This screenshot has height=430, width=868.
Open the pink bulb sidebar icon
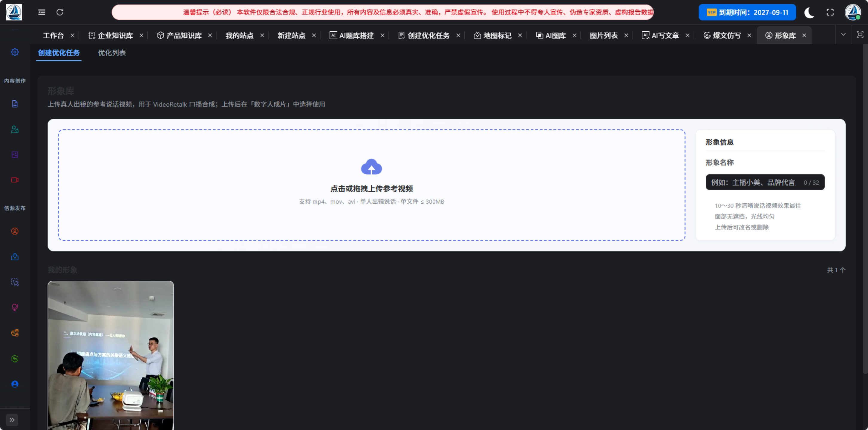15,308
